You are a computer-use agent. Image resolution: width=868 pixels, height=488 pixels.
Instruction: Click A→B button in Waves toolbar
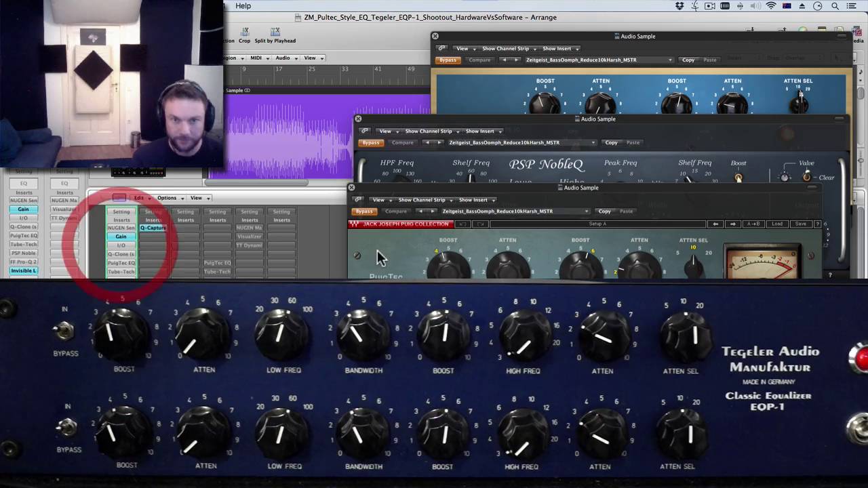pos(753,224)
